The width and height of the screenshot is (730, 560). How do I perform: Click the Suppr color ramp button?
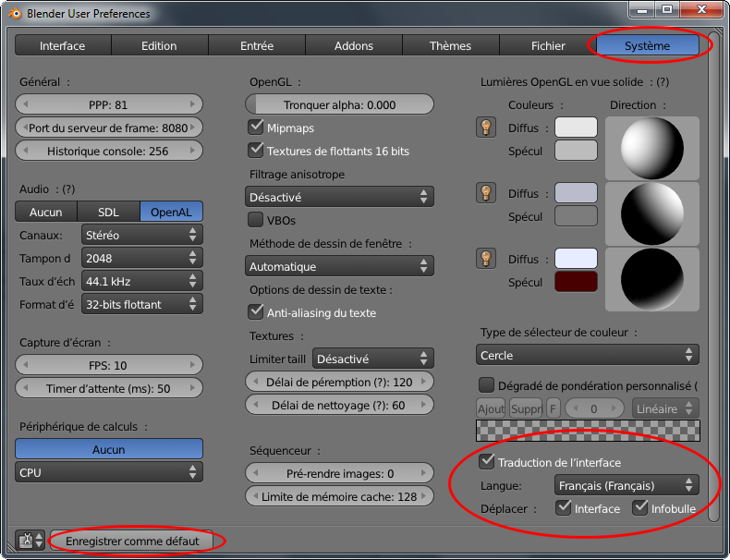[526, 408]
